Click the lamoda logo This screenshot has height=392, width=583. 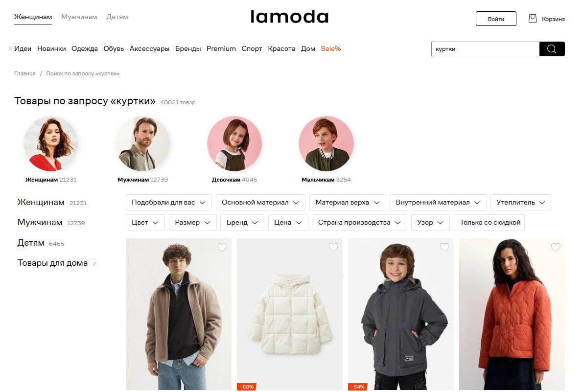click(x=290, y=17)
